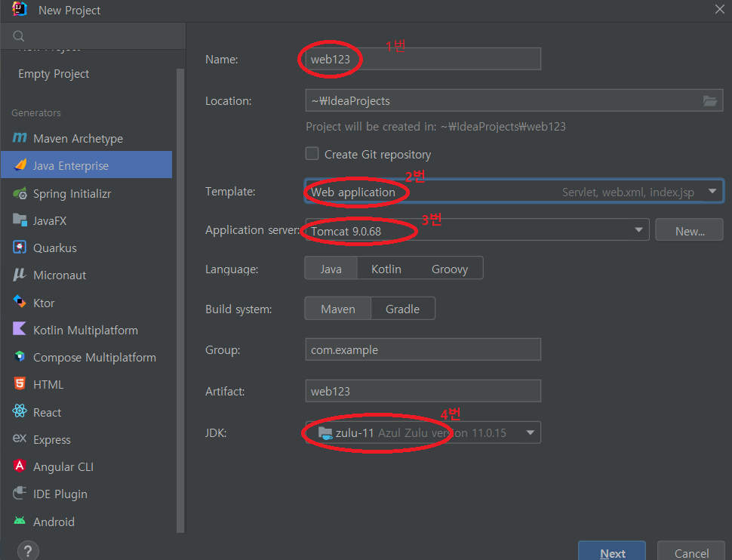Choose Gradle build system
This screenshot has width=732, height=560.
402,309
